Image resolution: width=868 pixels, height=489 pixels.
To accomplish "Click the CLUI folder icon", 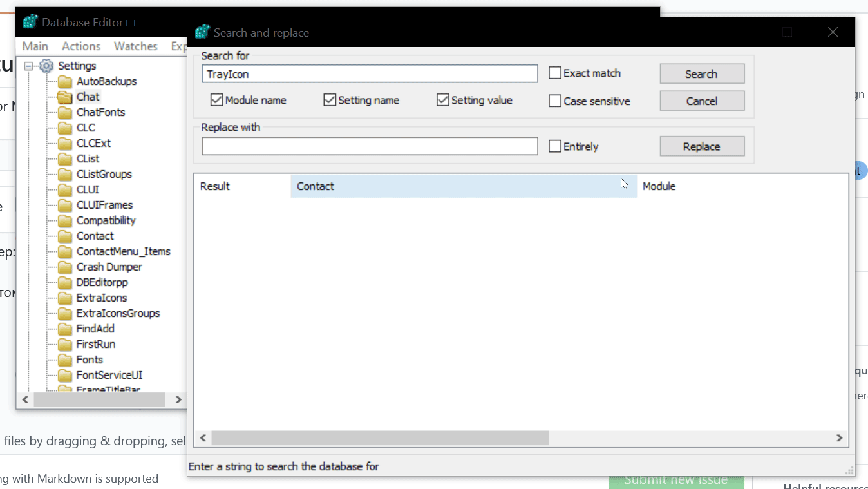I will (64, 190).
